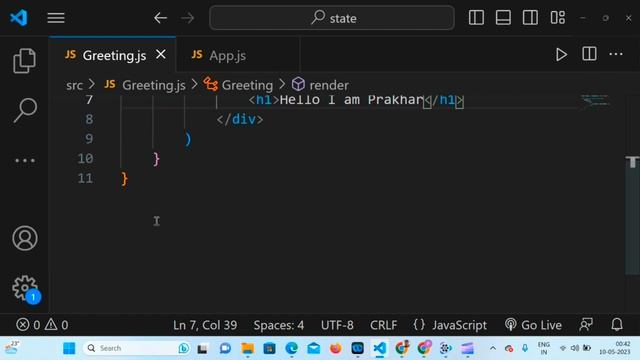Show additional views via activity bar ellipsis
This screenshot has width=640, height=360.
(25, 160)
